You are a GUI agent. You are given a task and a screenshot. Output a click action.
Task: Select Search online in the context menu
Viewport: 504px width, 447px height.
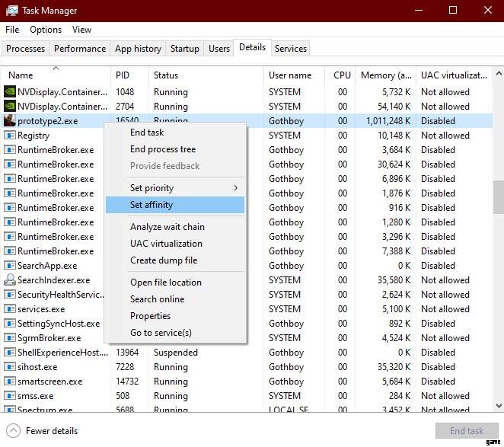tap(175, 299)
